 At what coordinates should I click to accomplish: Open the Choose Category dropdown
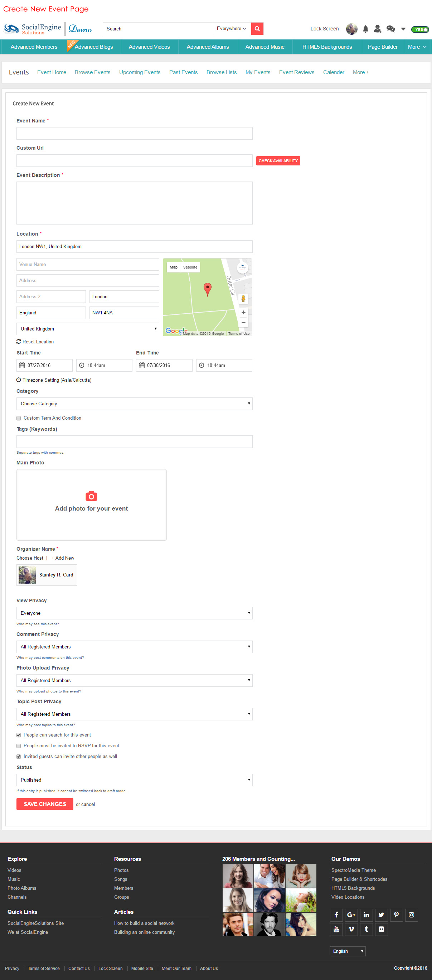click(134, 404)
